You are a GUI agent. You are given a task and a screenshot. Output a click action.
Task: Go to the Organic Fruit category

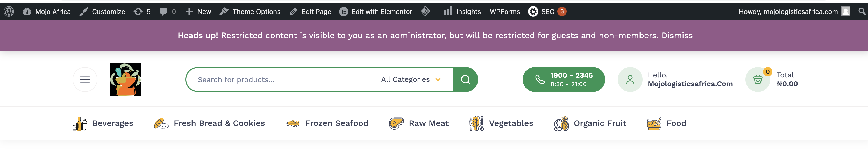tap(590, 124)
